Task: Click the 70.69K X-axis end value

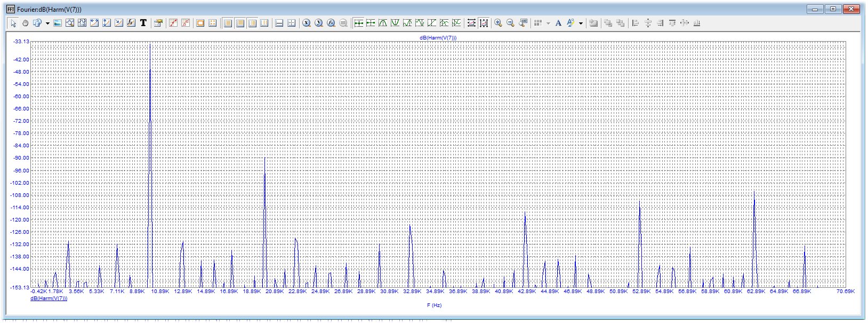Action: [846, 292]
